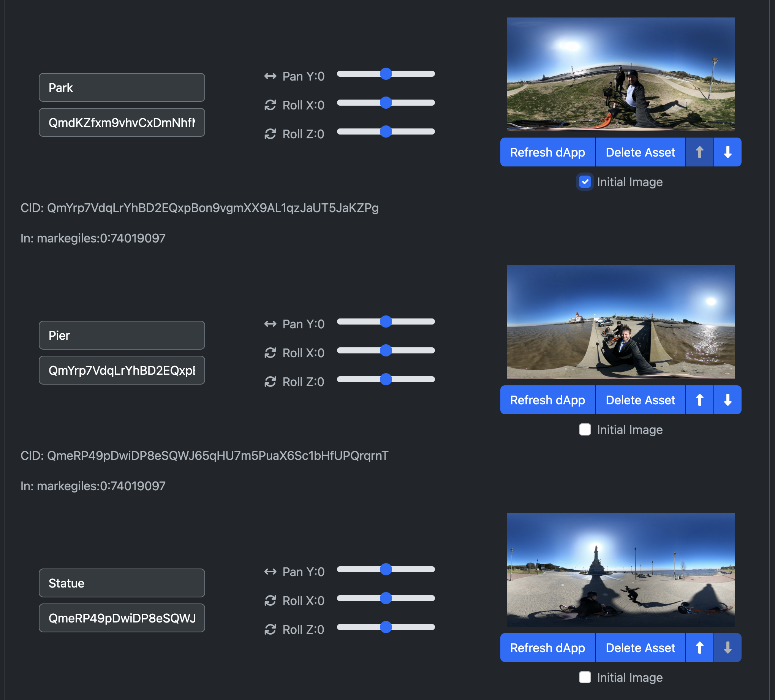The image size is (775, 700).
Task: Edit the QmdKZfxm9vhvCxDmNhf CID field
Action: [122, 122]
